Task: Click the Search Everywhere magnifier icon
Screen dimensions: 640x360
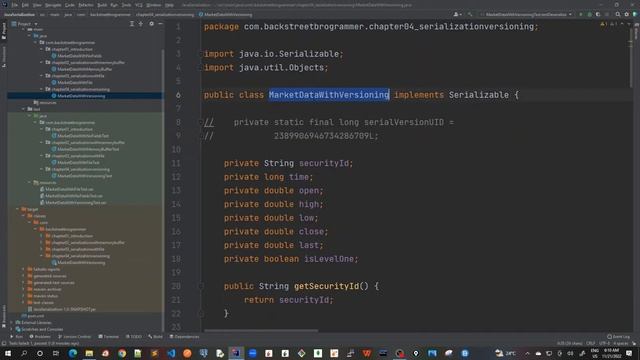Action: click(618, 14)
